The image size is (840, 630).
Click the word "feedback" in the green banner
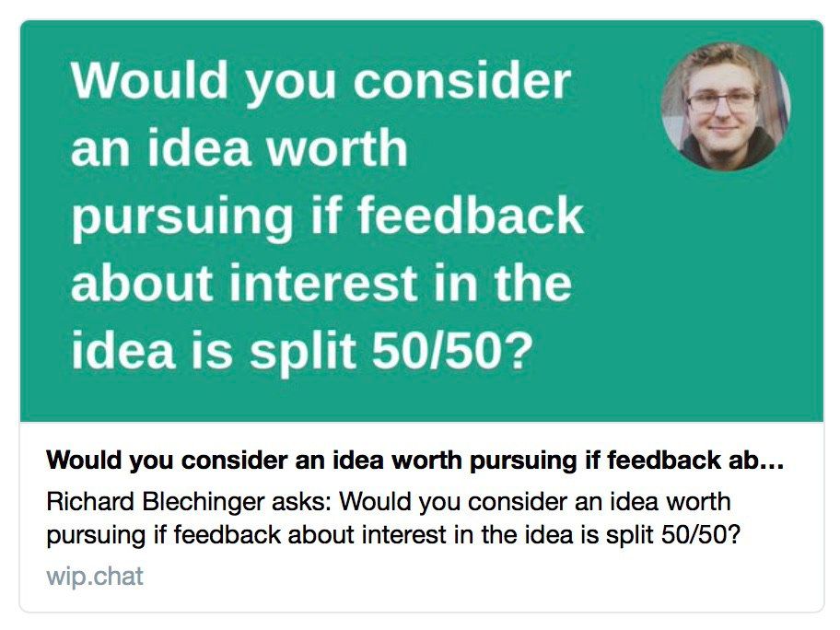(x=471, y=216)
